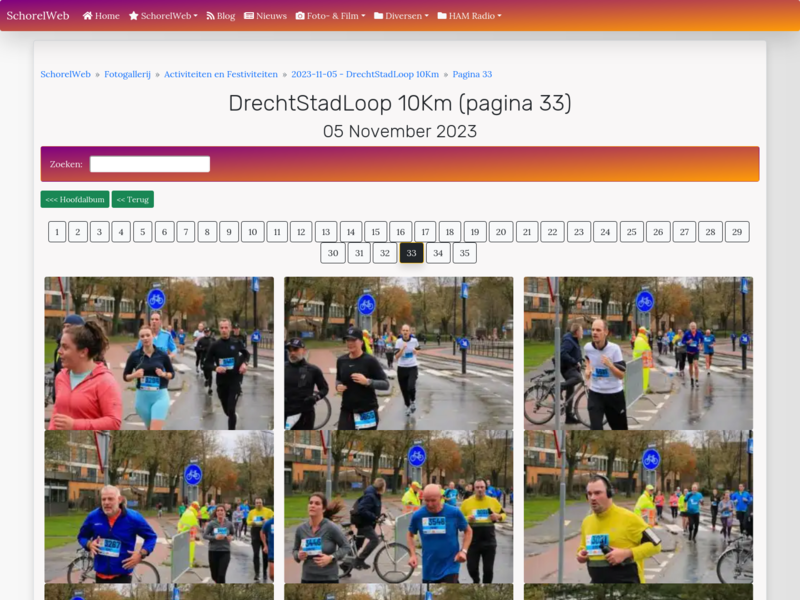
Task: Open the Foto- & Film menu
Action: tap(330, 16)
